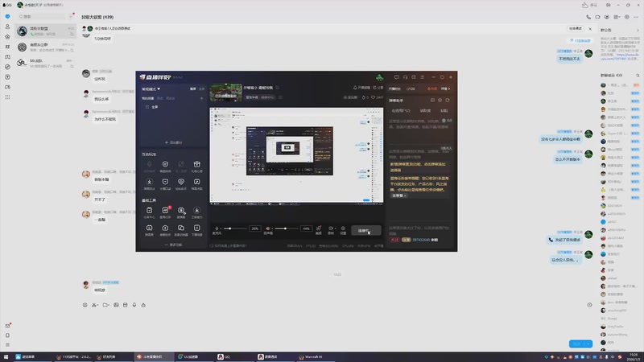Click the blue send button in the QQ chat
The height and width of the screenshot is (362, 644).
click(576, 344)
